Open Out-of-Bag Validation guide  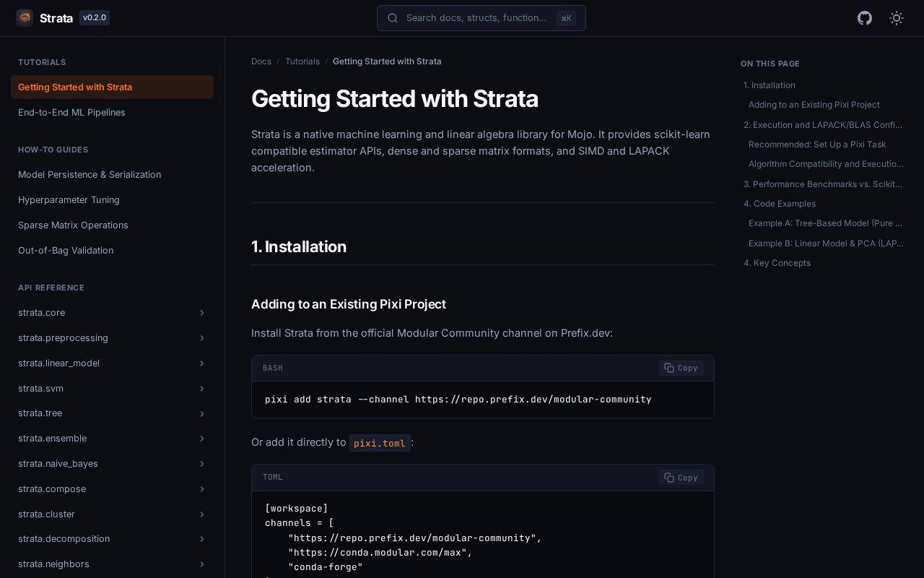coord(112,250)
